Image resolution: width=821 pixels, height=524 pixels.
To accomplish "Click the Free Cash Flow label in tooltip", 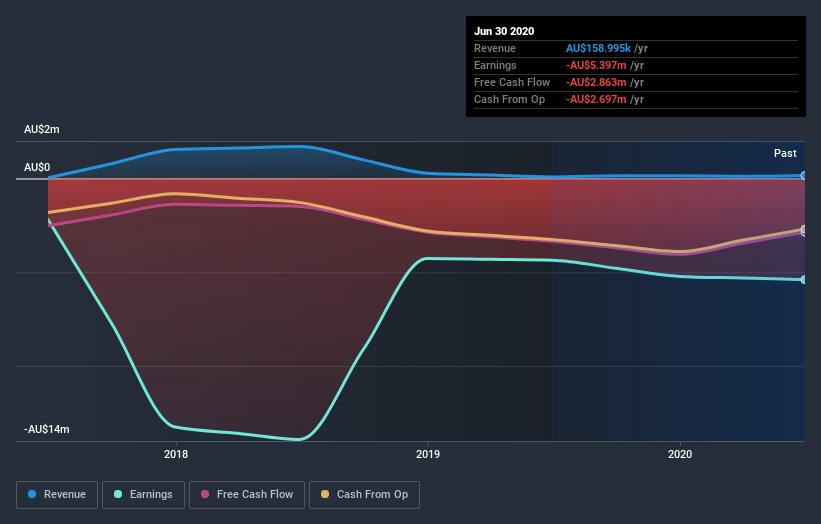I will pos(512,82).
